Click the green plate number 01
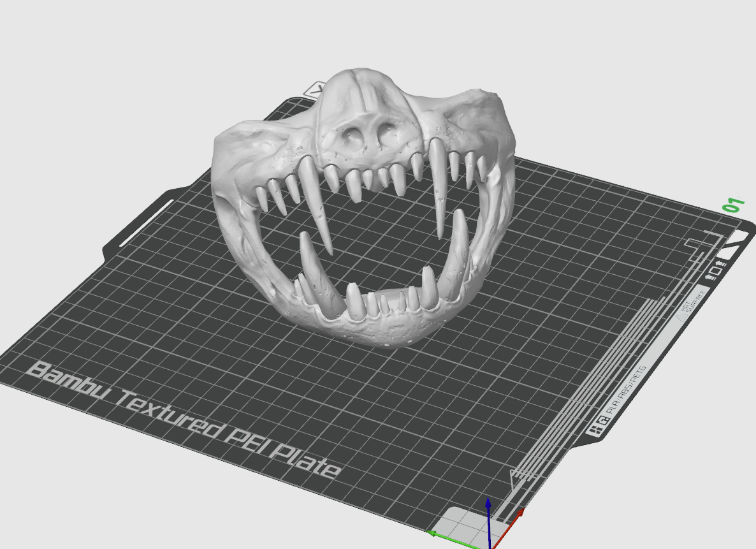Screen dimensions: 756x549 pos(733,205)
